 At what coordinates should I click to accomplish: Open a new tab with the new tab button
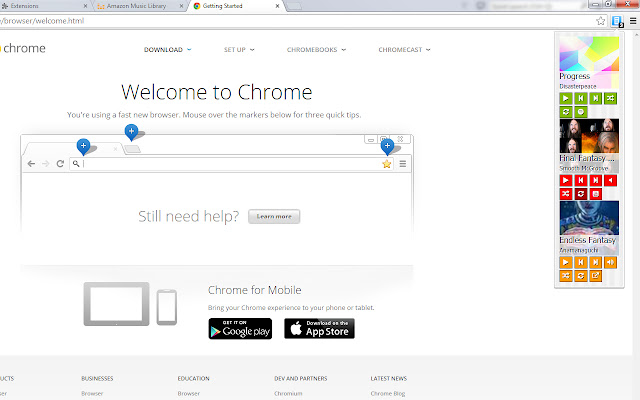(x=294, y=6)
